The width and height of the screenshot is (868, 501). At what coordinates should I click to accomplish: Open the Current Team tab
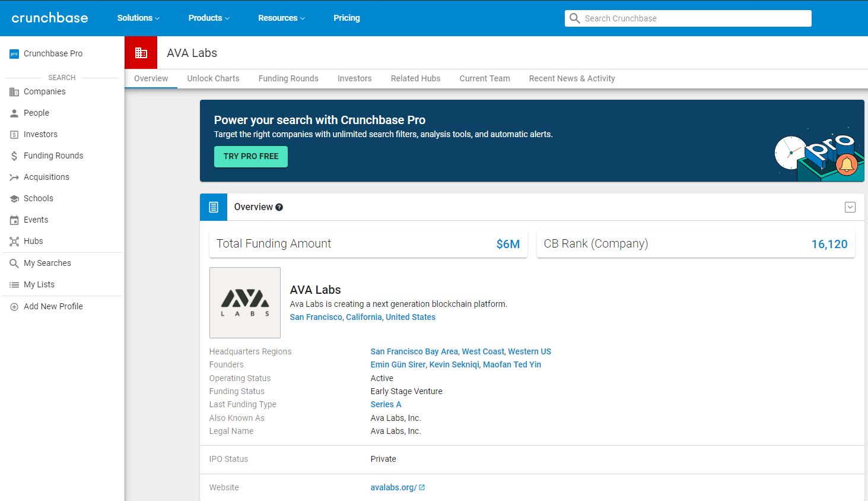(485, 78)
